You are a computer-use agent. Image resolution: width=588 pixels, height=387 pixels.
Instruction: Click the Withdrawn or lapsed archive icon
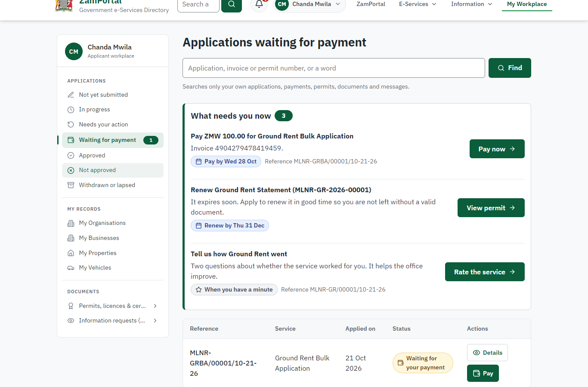(71, 185)
